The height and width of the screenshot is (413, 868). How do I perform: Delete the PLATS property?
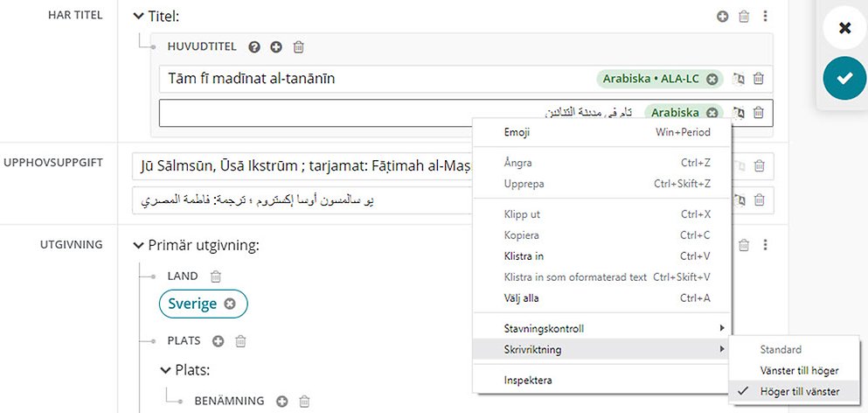[x=240, y=341]
